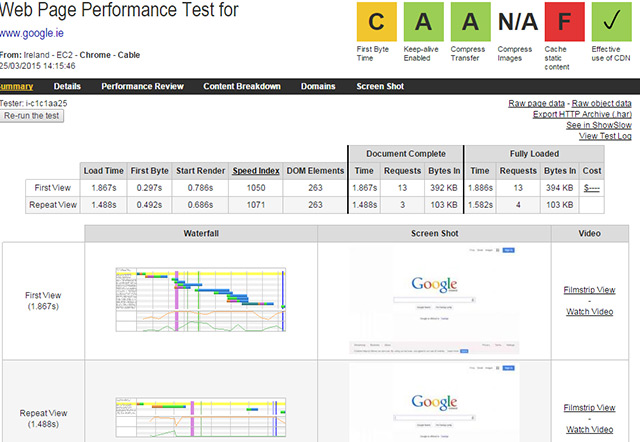Click the fully loaded time 1.886s value
Screen dimensions: 640x442
click(x=480, y=188)
